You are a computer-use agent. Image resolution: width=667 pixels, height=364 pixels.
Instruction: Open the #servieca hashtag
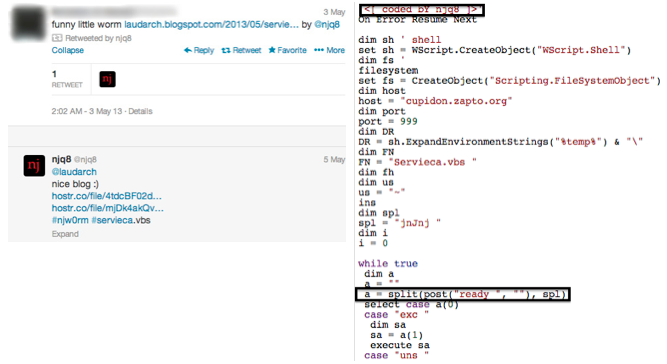[x=113, y=220]
